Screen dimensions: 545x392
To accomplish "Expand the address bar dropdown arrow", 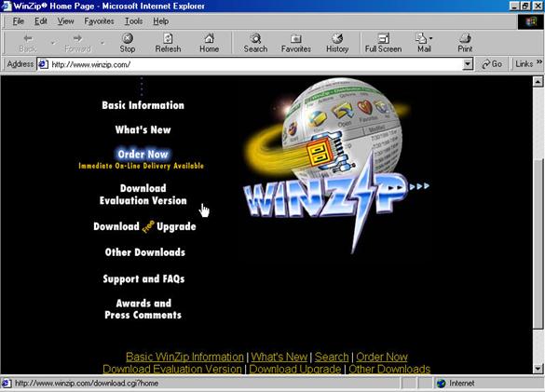I will [468, 64].
